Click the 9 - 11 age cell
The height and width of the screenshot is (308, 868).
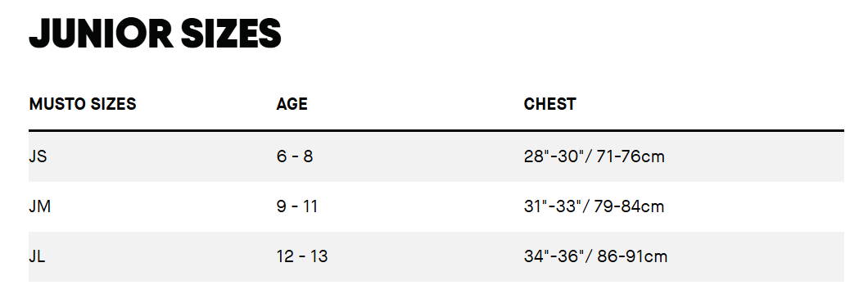[x=296, y=206]
